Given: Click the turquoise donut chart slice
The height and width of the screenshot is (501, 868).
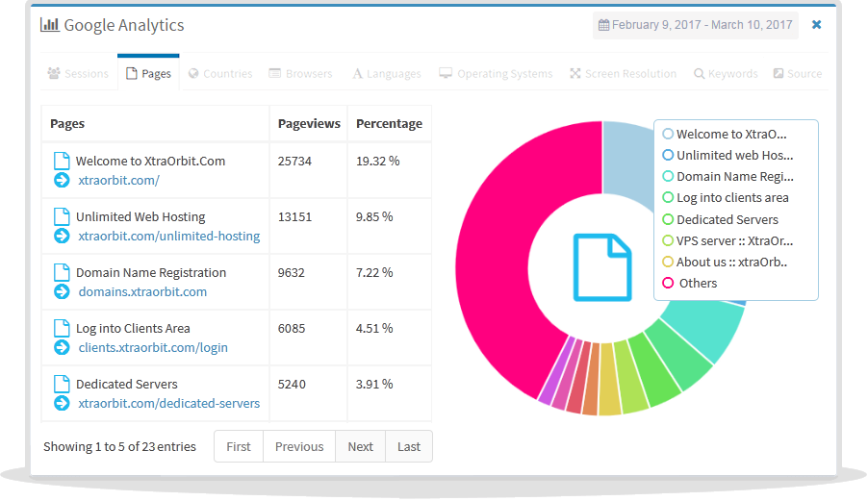Looking at the screenshot, I should (708, 327).
